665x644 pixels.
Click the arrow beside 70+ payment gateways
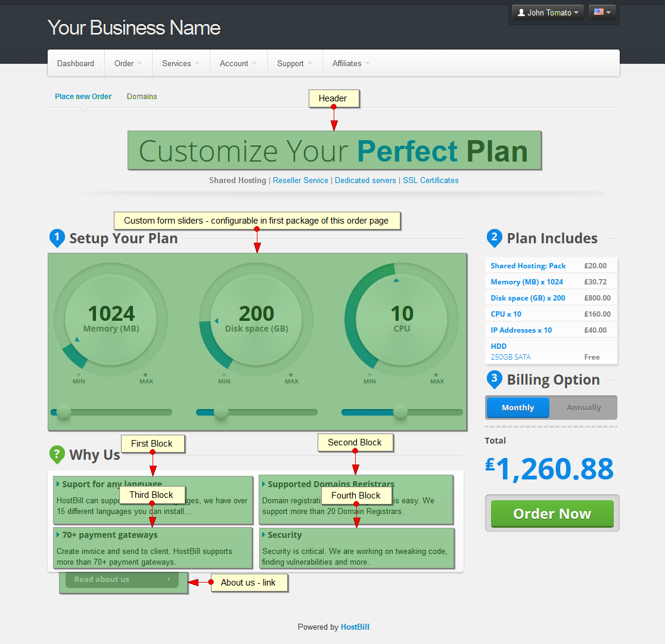coord(58,534)
